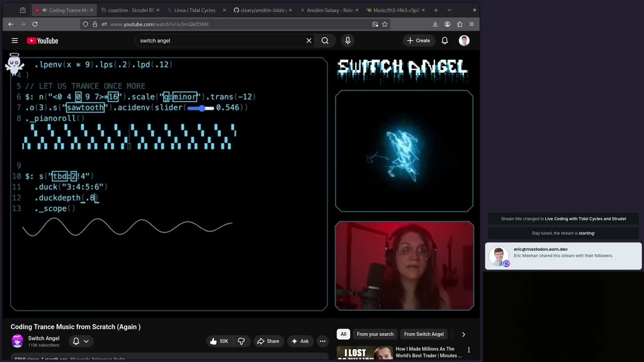This screenshot has width=644, height=362.
Task: Open tracking protection shield icon
Action: tap(86, 24)
